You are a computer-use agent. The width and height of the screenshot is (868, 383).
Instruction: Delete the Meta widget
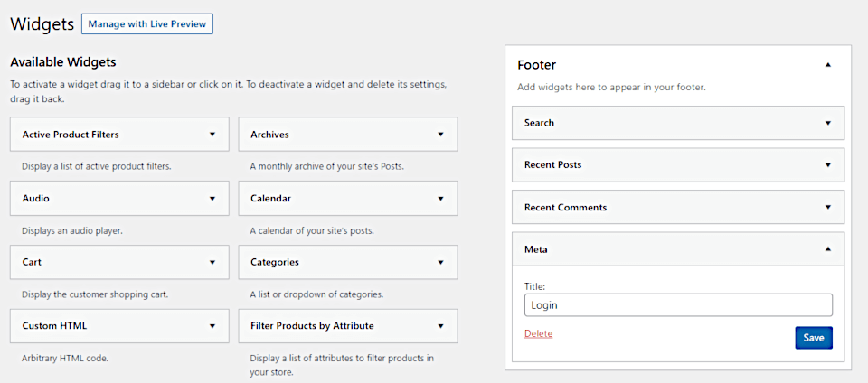538,333
